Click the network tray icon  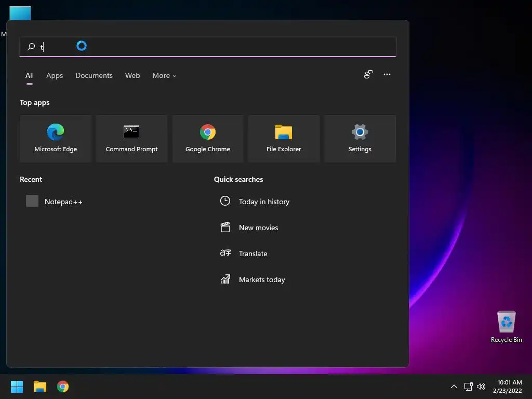tap(469, 387)
